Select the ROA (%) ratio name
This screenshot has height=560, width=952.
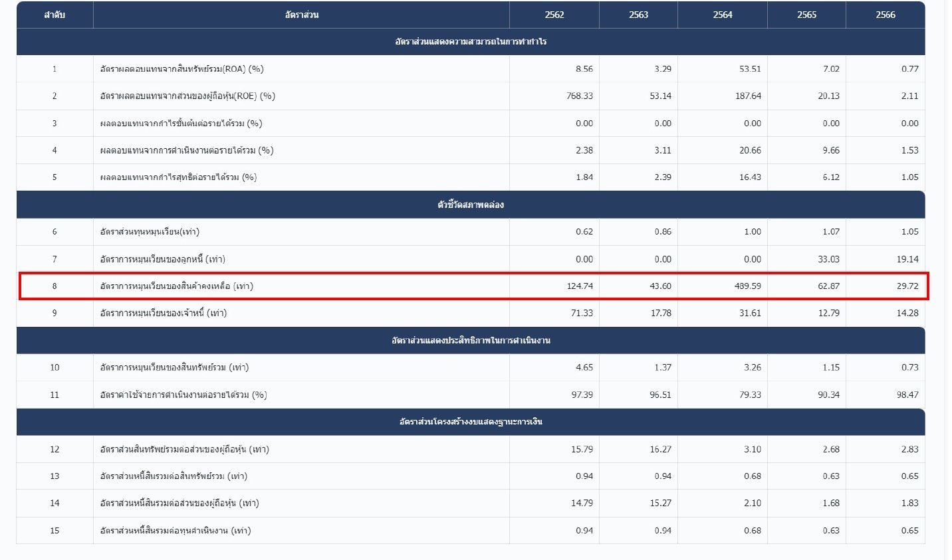click(x=181, y=69)
